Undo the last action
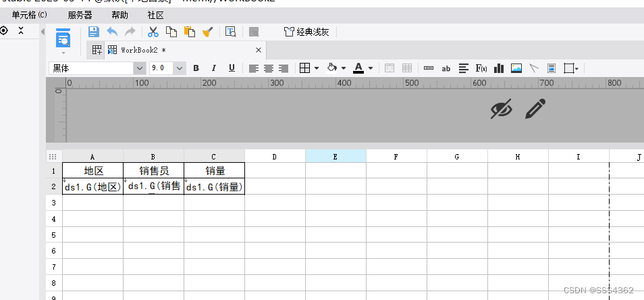The width and height of the screenshot is (644, 300). pos(112,32)
